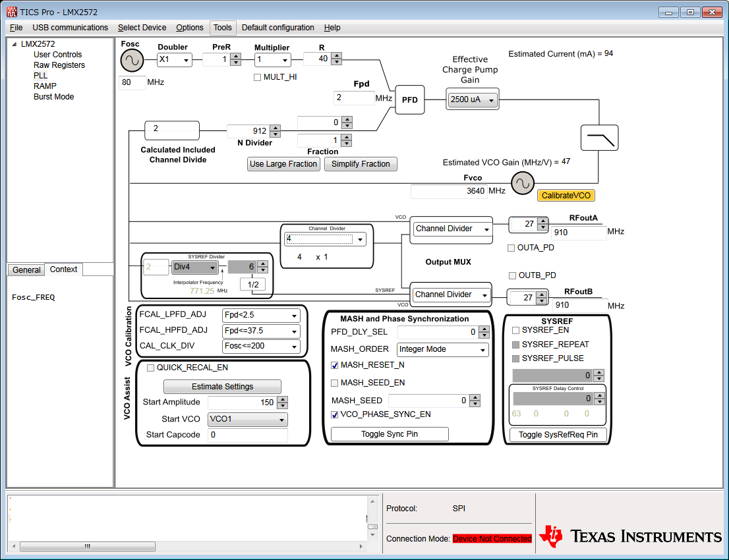Open the Effective Charge Pump Gain dropdown
The height and width of the screenshot is (560, 729).
tap(473, 99)
